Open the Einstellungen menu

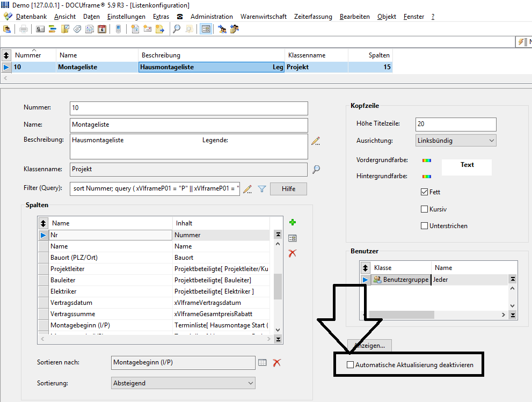(126, 17)
